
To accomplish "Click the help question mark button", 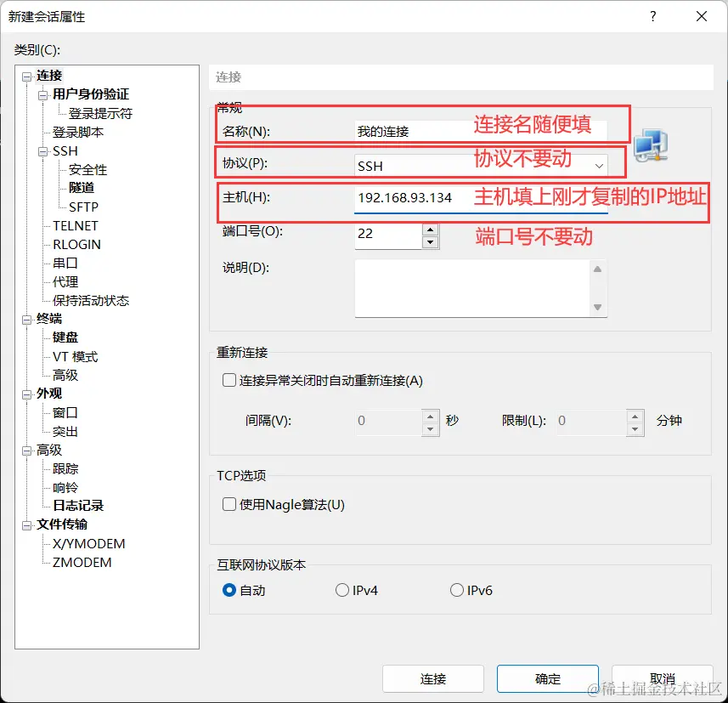I will coord(652,17).
